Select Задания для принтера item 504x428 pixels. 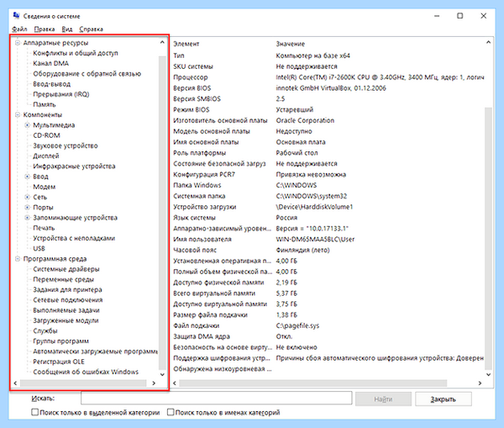coord(67,290)
